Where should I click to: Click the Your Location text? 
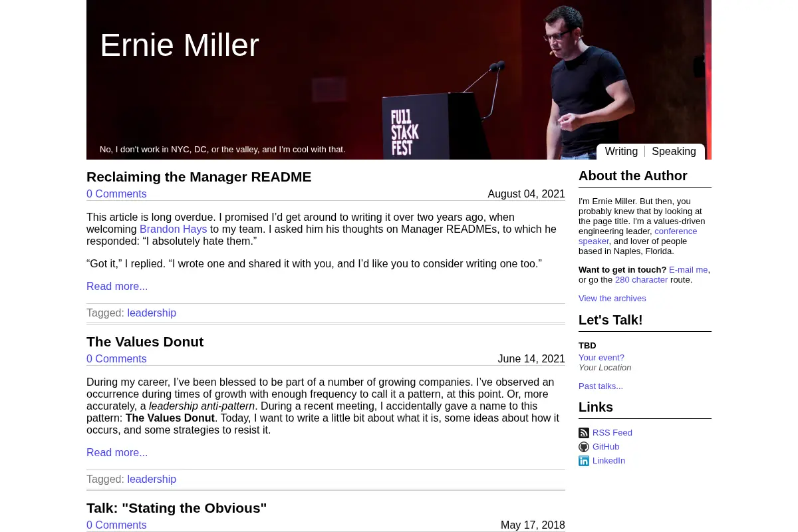(604, 368)
